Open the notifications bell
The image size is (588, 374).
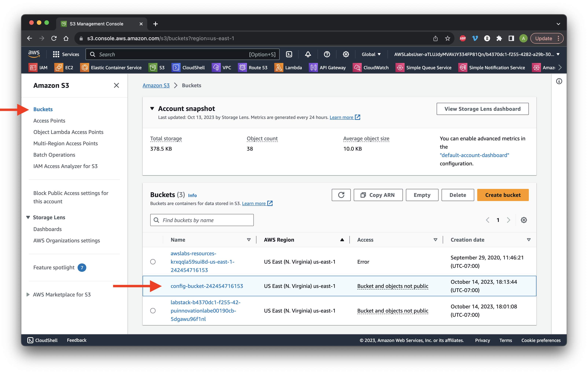click(x=308, y=54)
